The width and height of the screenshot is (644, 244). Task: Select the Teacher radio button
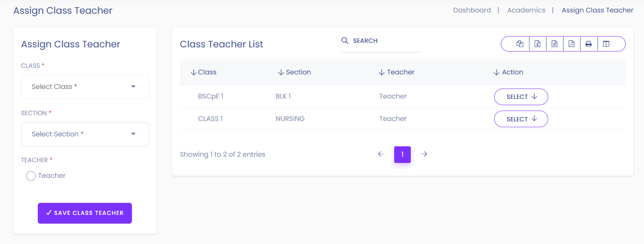(x=31, y=176)
